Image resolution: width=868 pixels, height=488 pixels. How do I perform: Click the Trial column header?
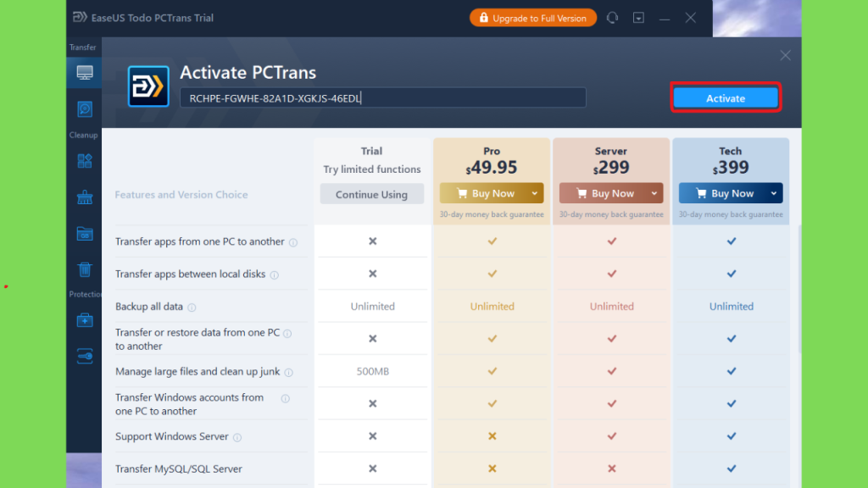371,151
